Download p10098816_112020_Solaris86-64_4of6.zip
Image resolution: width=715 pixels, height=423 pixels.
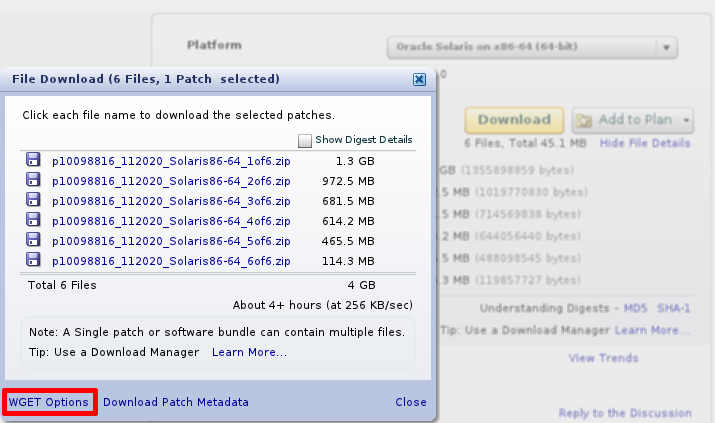click(x=171, y=222)
